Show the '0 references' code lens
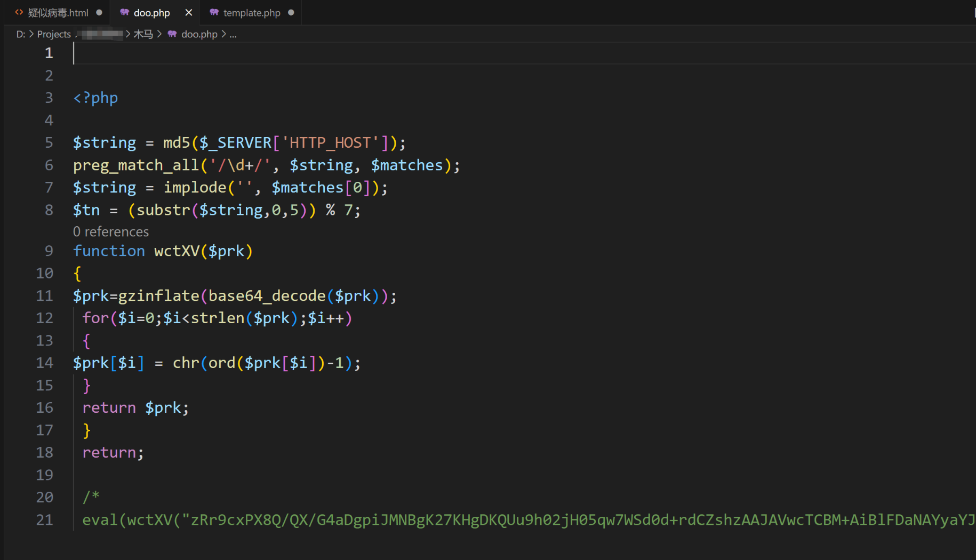Screen dimensions: 976x560 pyautogui.click(x=111, y=231)
